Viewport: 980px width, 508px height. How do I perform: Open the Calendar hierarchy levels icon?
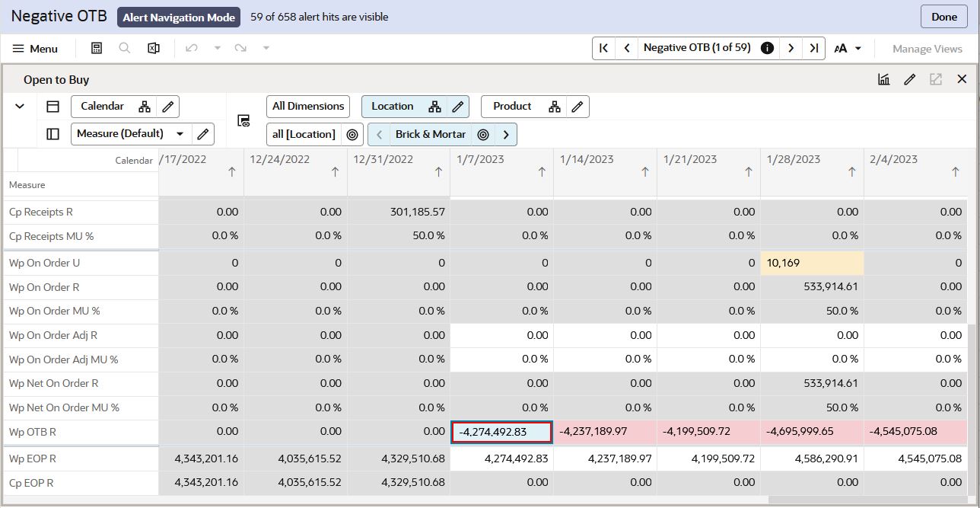tap(145, 107)
